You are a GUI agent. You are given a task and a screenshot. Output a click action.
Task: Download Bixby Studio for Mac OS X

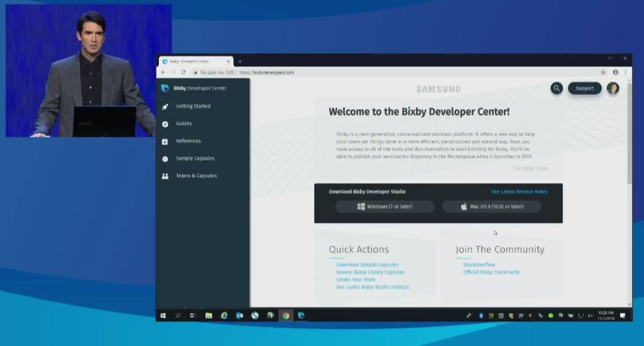(x=491, y=207)
